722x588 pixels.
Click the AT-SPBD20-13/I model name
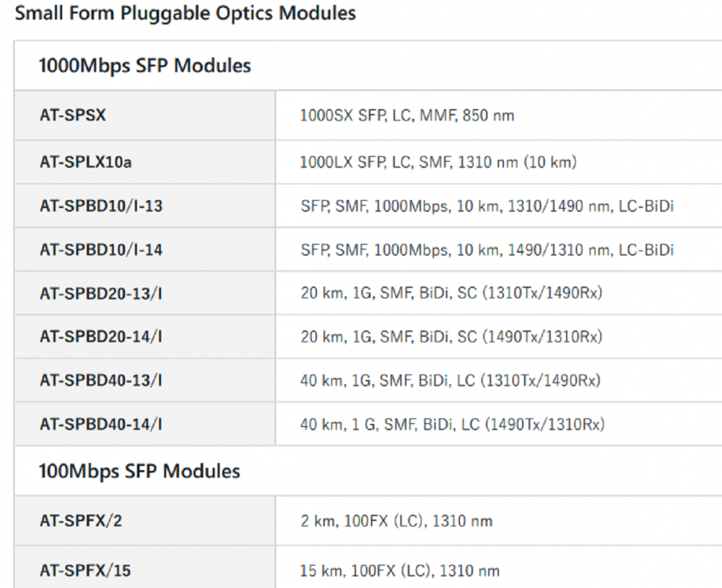tap(101, 293)
